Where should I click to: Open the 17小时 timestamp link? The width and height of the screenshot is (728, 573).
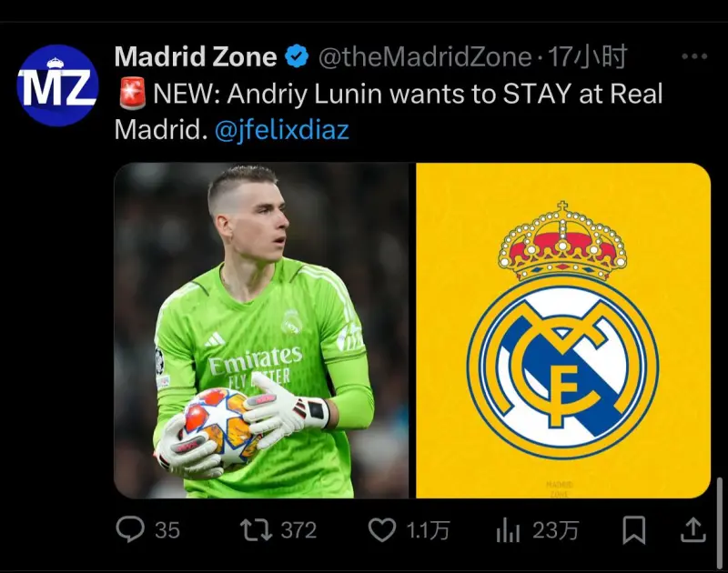click(x=587, y=56)
